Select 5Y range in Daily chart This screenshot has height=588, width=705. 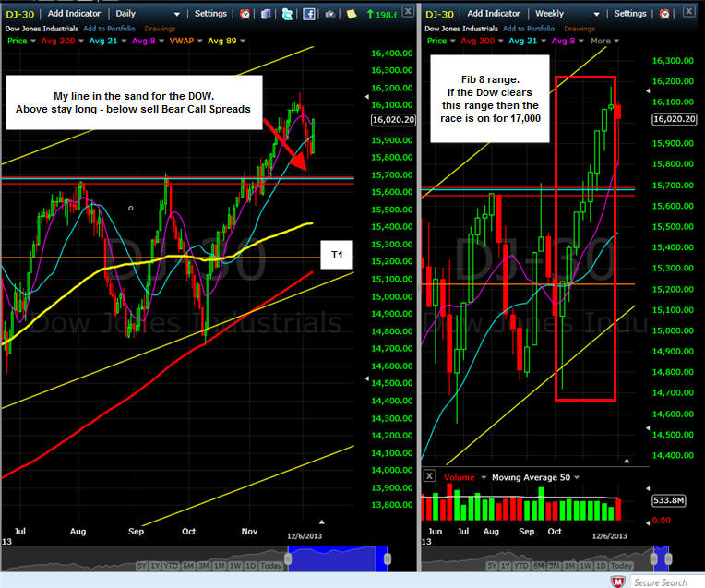click(x=141, y=566)
